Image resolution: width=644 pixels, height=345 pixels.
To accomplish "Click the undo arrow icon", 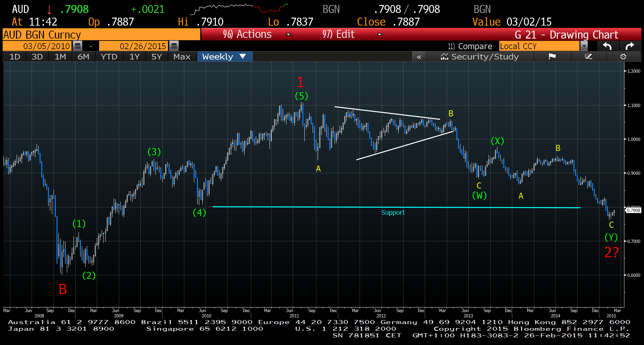I will pyautogui.click(x=607, y=46).
